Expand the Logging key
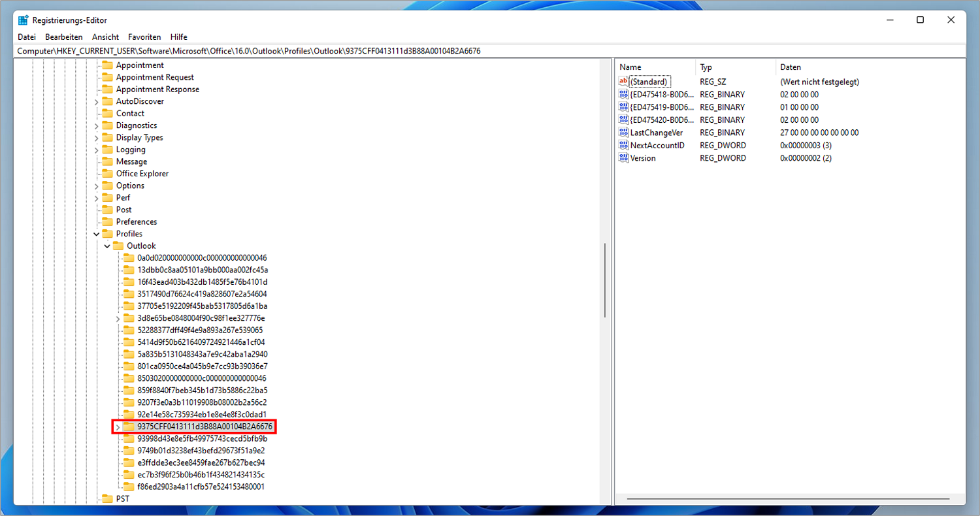This screenshot has height=516, width=980. point(97,150)
